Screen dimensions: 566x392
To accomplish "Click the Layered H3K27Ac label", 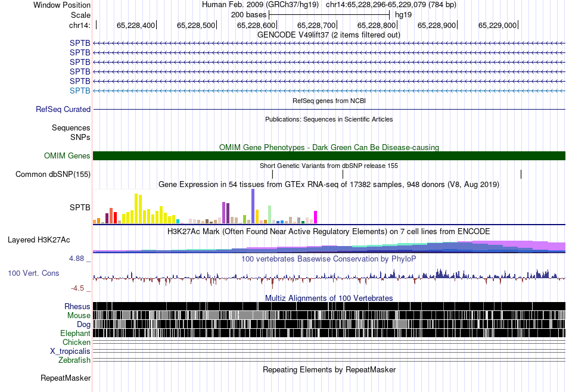I will [x=39, y=240].
